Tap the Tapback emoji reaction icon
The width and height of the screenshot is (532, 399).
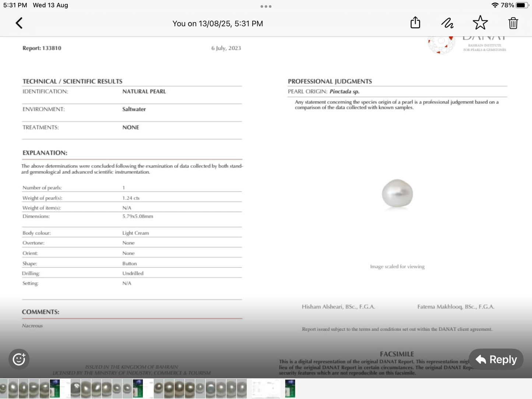click(19, 359)
